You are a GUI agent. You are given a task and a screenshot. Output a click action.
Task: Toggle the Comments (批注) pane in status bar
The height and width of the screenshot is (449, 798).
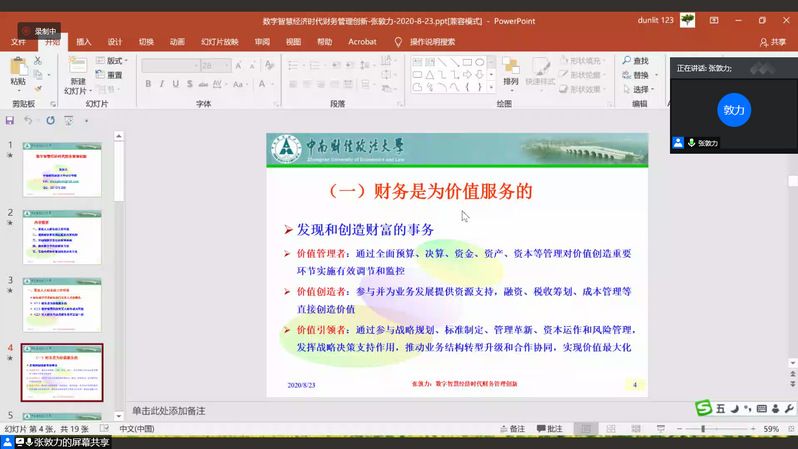click(547, 429)
